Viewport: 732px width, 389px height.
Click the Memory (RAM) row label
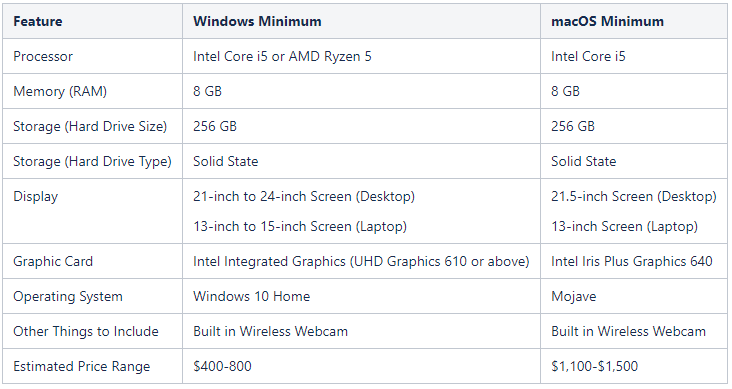point(60,92)
